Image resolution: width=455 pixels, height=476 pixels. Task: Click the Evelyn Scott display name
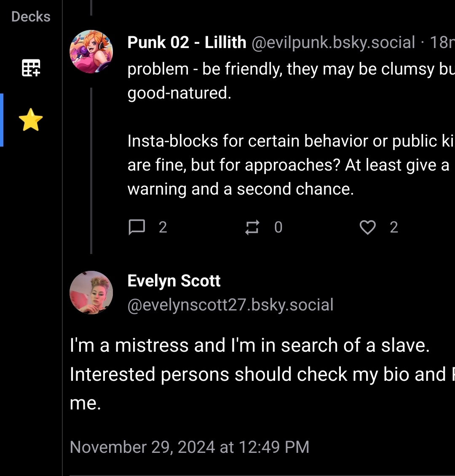[174, 281]
